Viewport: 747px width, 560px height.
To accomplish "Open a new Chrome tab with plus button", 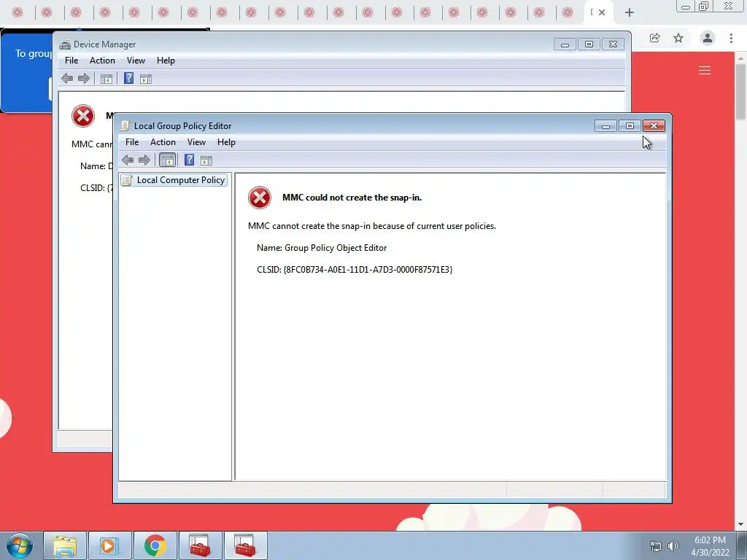I will [x=630, y=13].
